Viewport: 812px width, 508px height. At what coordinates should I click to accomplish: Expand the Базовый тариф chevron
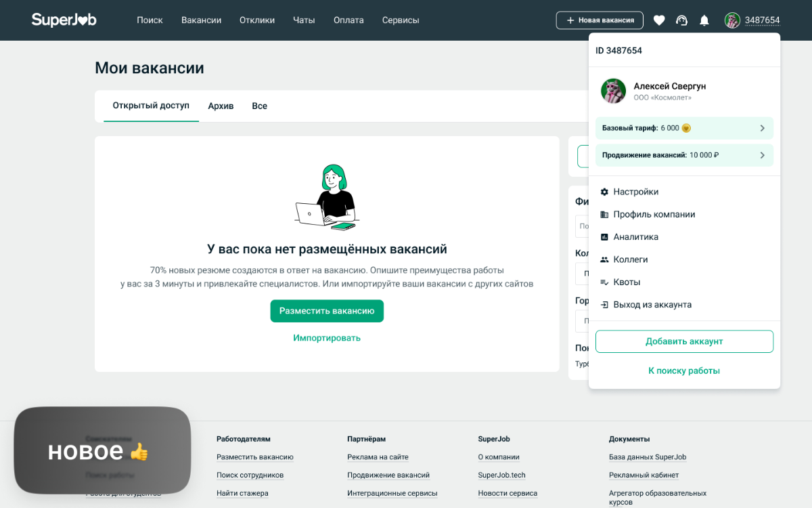click(x=762, y=128)
